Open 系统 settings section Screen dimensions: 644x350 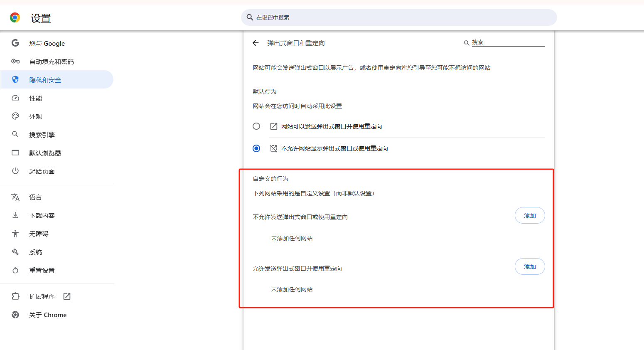point(57,252)
